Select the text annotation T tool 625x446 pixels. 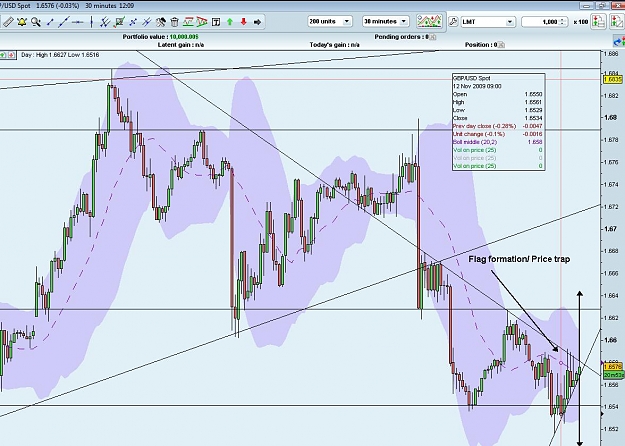coord(216,22)
